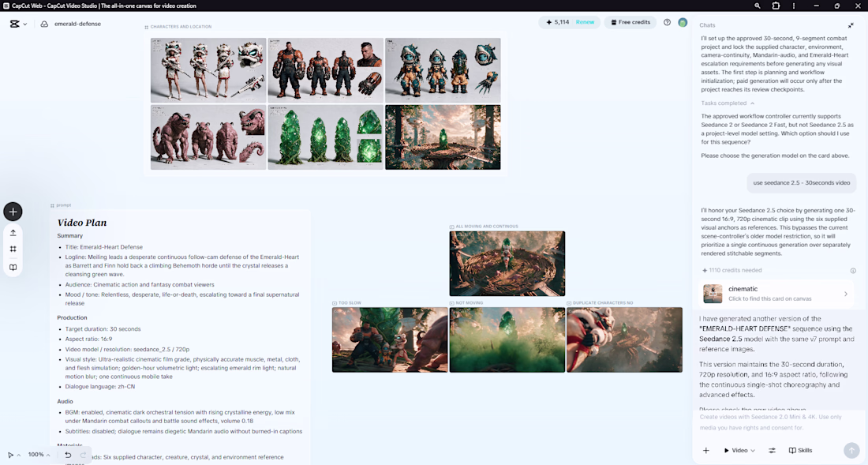The image size is (868, 465).
Task: Open the DUPLICATE CHARACTERS NO video thumbnail
Action: pyautogui.click(x=624, y=340)
